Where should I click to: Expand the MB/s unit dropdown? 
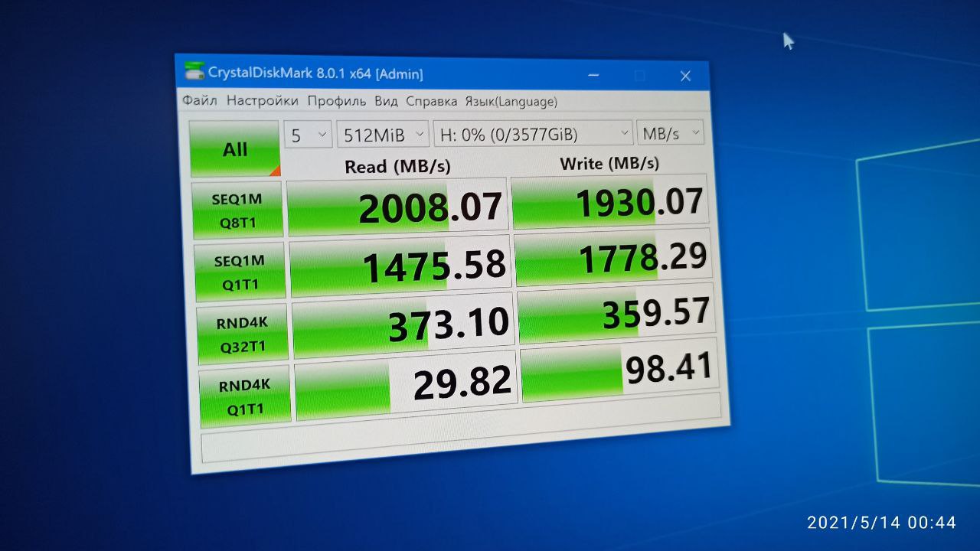(670, 132)
